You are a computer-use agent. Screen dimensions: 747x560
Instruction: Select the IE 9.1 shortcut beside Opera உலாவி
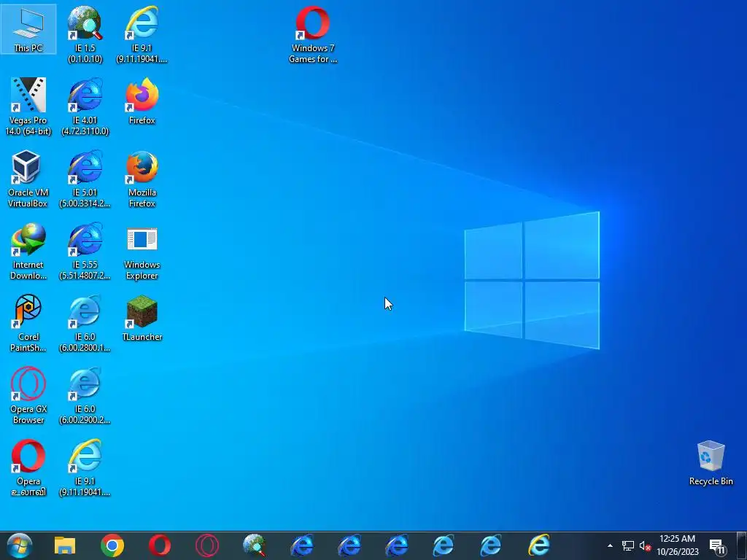[x=85, y=467]
